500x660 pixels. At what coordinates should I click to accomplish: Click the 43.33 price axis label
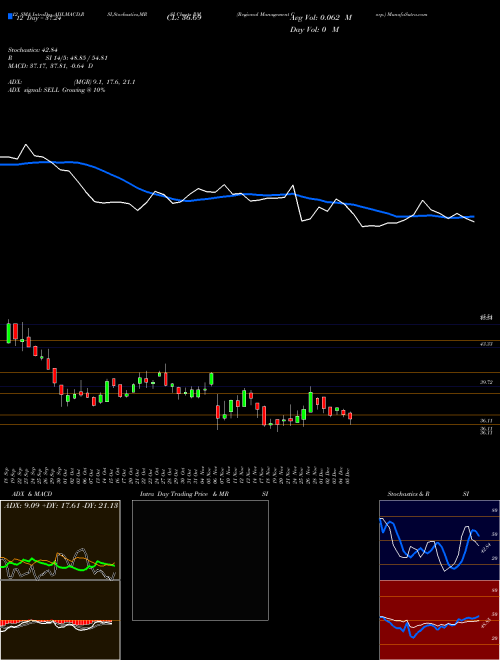pos(486,344)
